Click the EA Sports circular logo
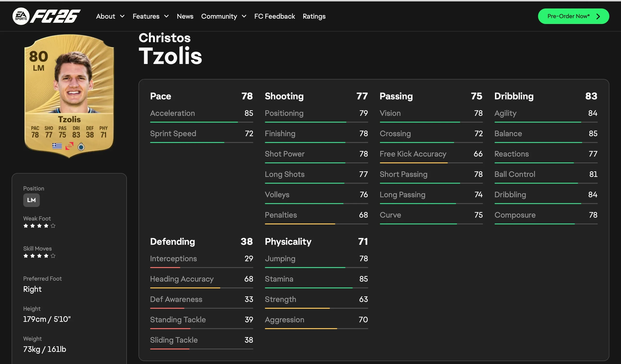The height and width of the screenshot is (364, 621). [21, 16]
